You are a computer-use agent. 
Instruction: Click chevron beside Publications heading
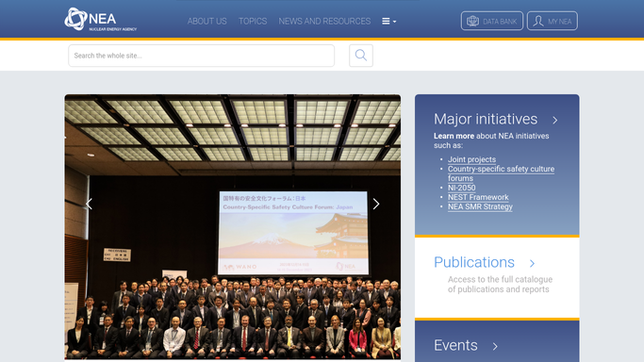(x=532, y=263)
